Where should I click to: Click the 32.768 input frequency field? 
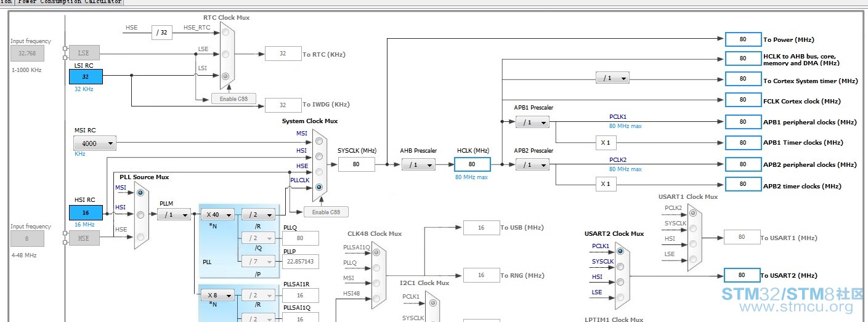27,53
